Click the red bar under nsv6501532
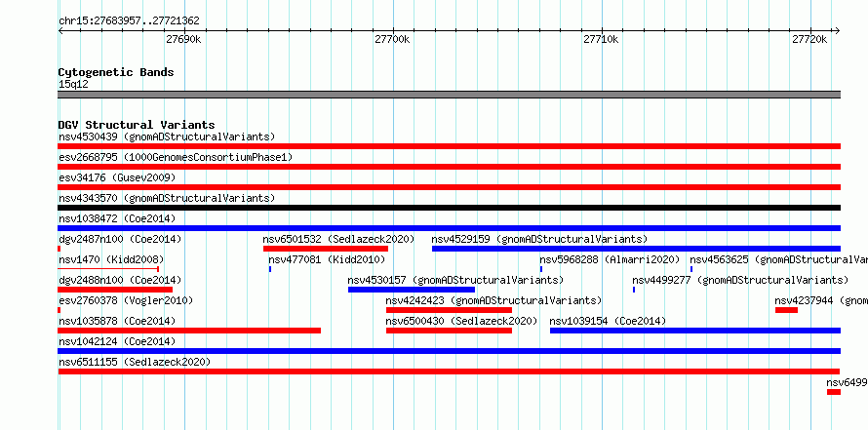Viewport: 868px width, 430px height. [x=326, y=249]
